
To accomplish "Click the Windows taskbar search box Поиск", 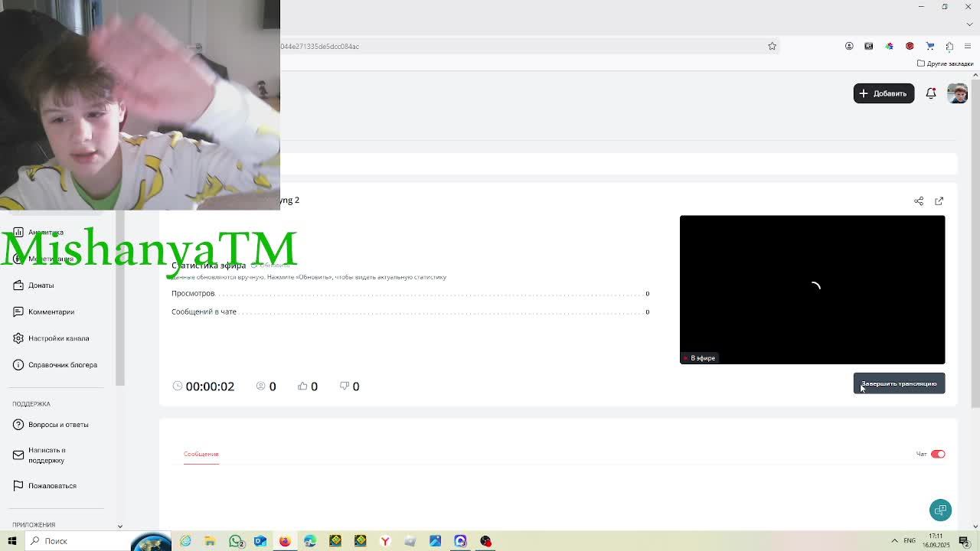I will (x=78, y=541).
